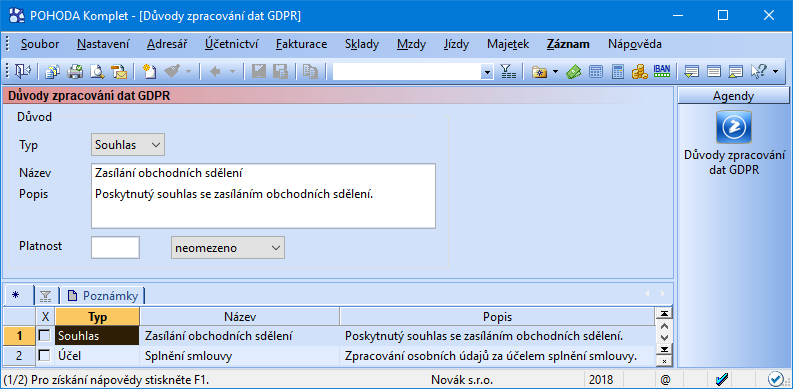Sort by the Popis column header
Image resolution: width=793 pixels, height=389 pixels.
pos(497,317)
